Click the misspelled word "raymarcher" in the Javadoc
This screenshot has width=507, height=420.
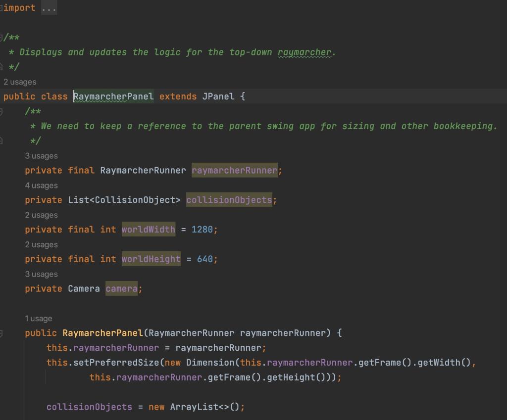305,52
